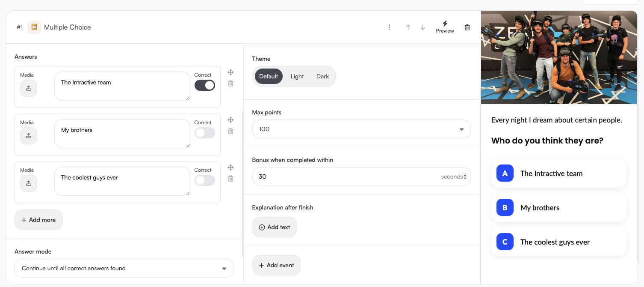Turn off Correct for "The Intractive team"
Image resolution: width=644 pixels, height=287 pixels.
205,85
